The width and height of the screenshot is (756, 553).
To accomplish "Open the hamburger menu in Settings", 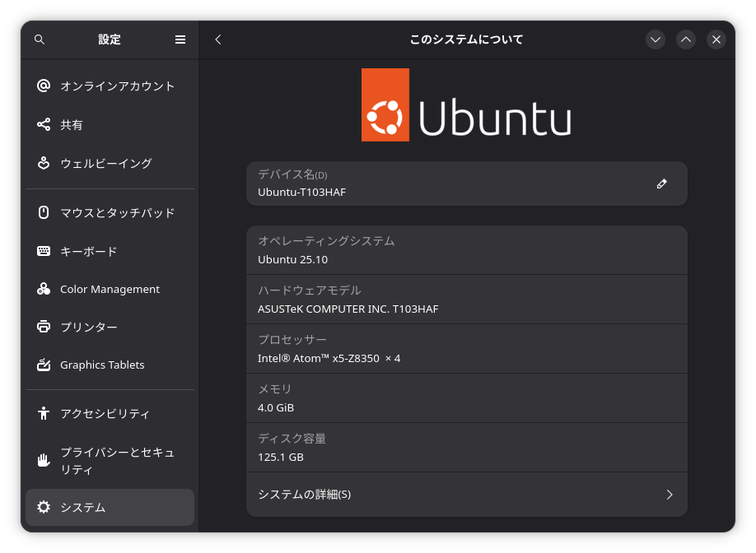I will [x=180, y=39].
